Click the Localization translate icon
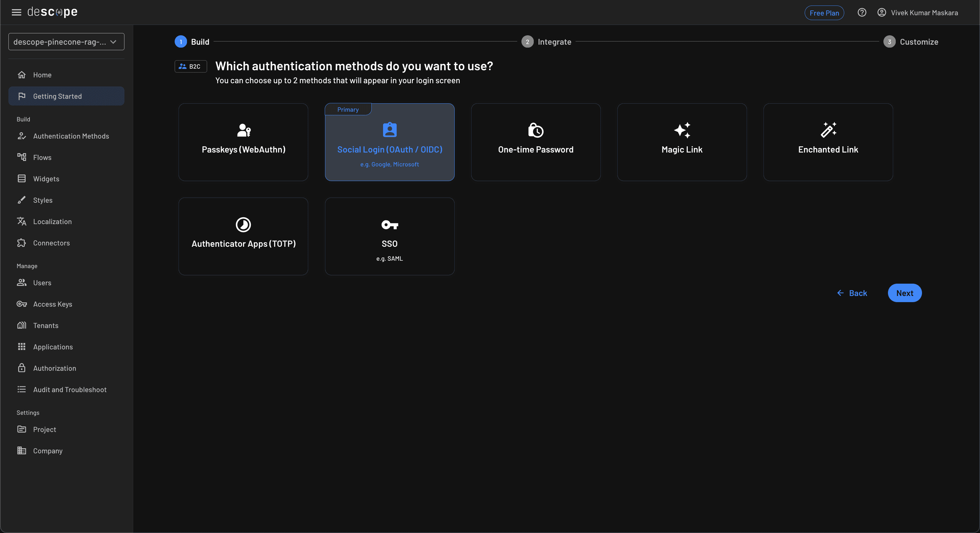 pyautogui.click(x=22, y=221)
